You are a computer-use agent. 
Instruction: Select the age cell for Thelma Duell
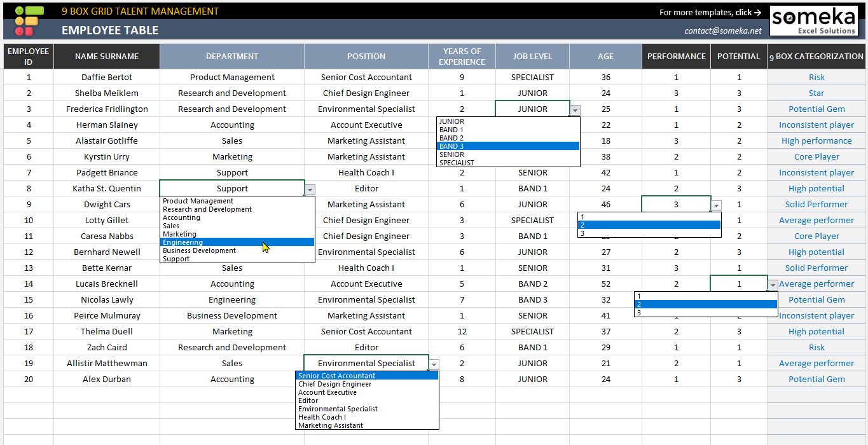click(x=605, y=332)
